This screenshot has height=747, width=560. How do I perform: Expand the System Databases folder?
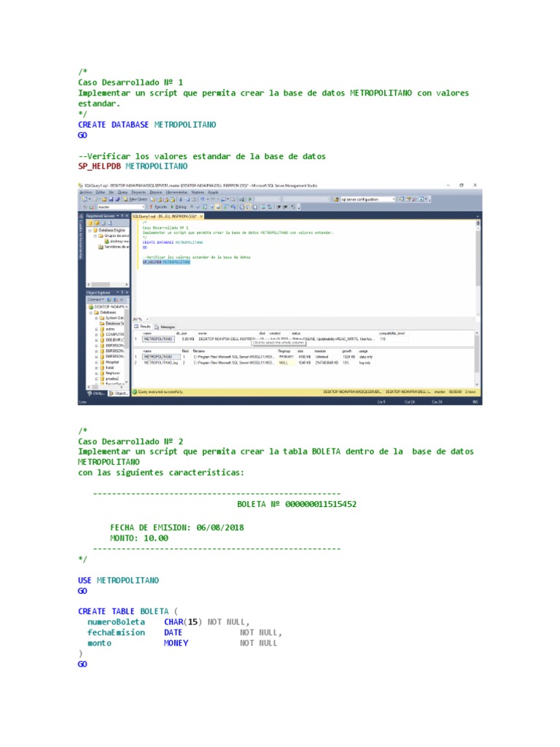click(97, 318)
